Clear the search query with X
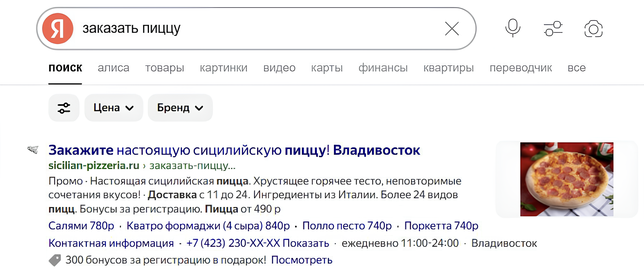 click(452, 28)
